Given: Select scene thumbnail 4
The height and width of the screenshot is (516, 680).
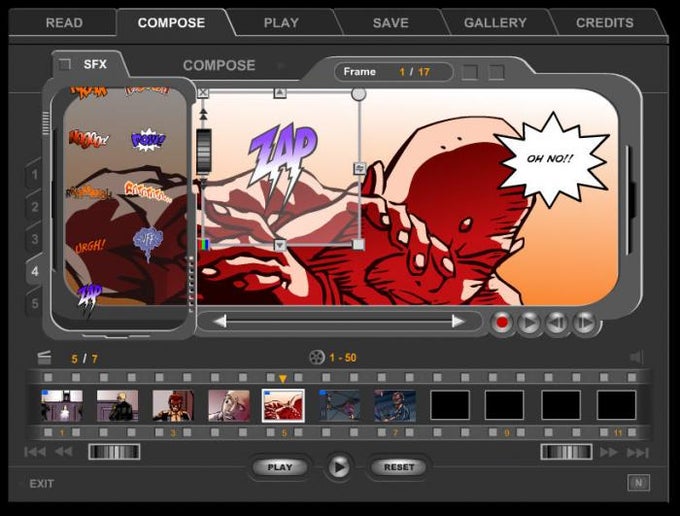Looking at the screenshot, I should click(x=229, y=406).
